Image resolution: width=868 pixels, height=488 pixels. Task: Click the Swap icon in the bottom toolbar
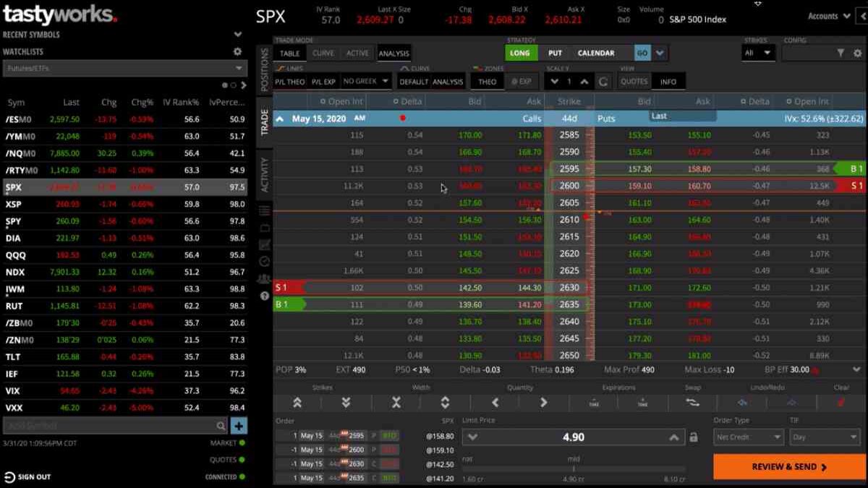692,402
